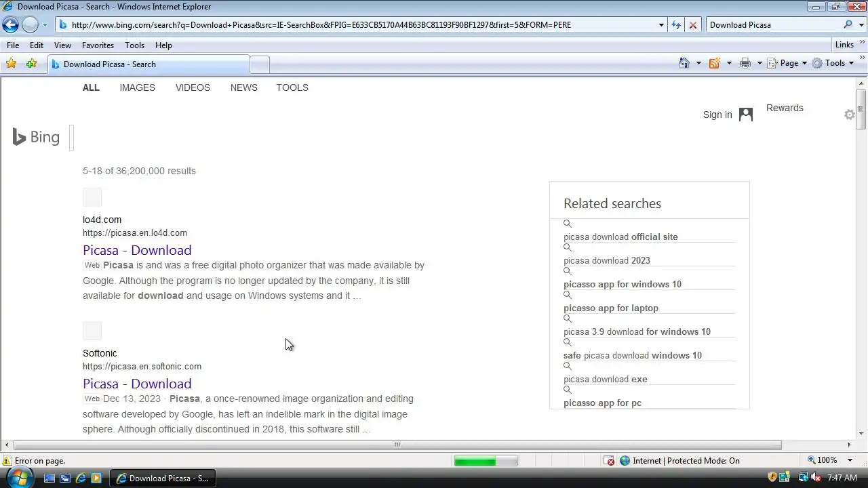868x488 pixels.
Task: Click the horizontal scrollbar thumb
Action: click(397, 445)
